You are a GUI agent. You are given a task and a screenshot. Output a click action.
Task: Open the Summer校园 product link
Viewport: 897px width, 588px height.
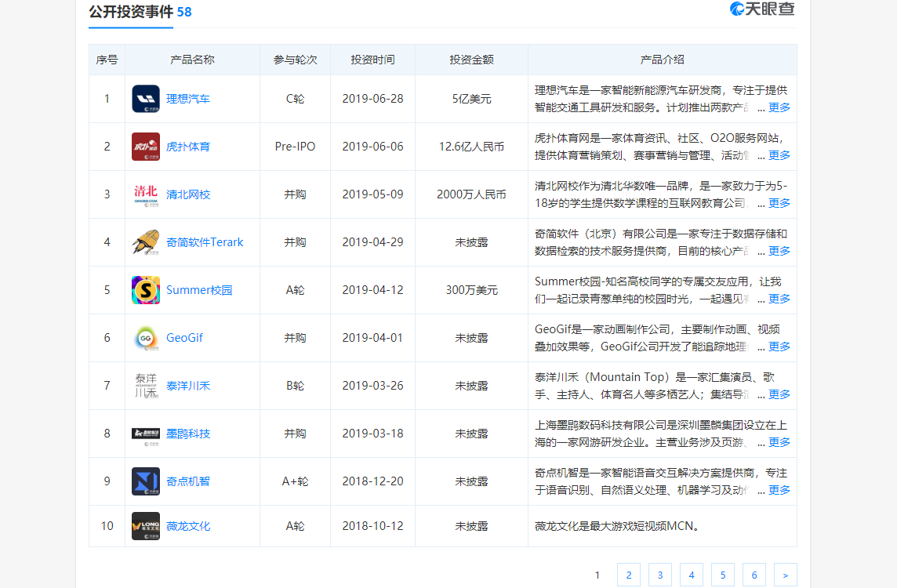pyautogui.click(x=199, y=290)
